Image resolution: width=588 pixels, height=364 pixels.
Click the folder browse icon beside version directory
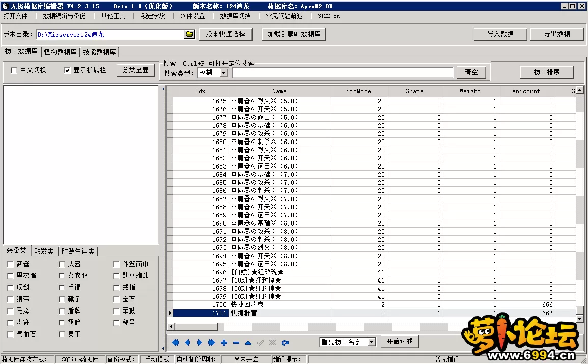point(189,34)
